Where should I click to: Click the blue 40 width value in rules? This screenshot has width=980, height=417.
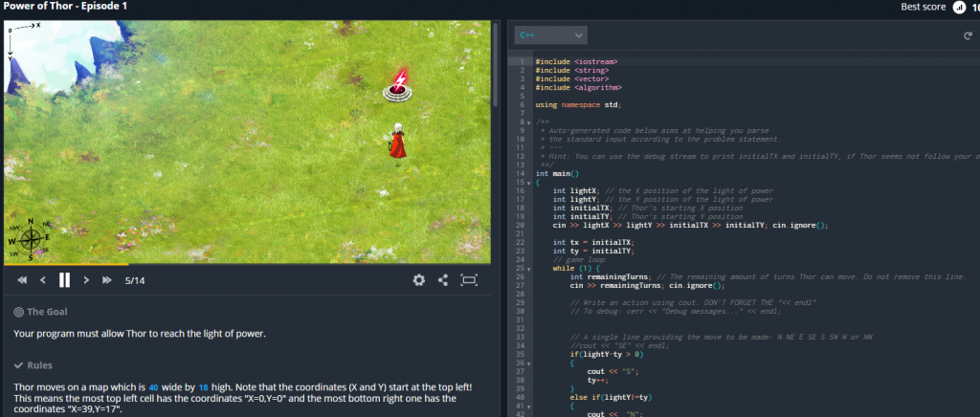(153, 387)
